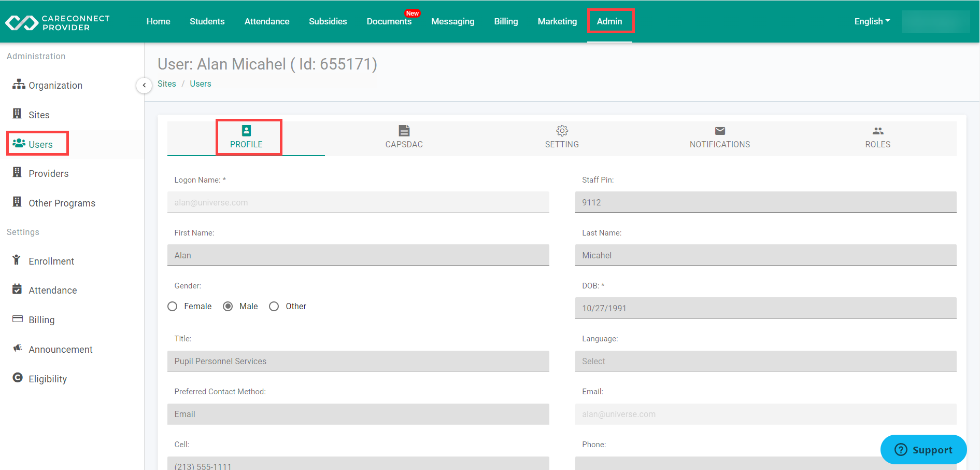Image resolution: width=980 pixels, height=470 pixels.
Task: Click the Eligibility icon in sidebar
Action: [x=18, y=378]
